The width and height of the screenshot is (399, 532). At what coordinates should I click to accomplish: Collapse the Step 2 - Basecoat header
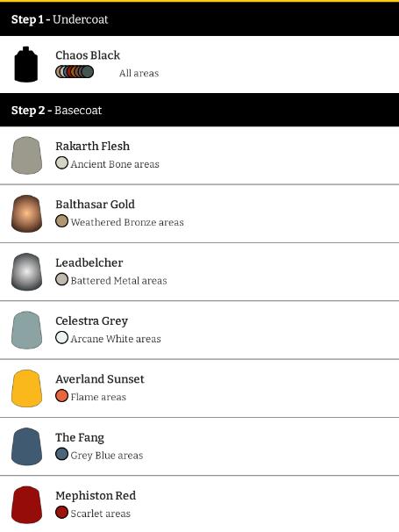(199, 110)
